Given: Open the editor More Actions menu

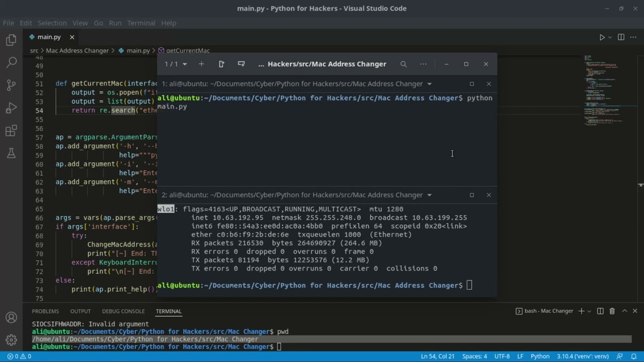Looking at the screenshot, I should point(633,37).
